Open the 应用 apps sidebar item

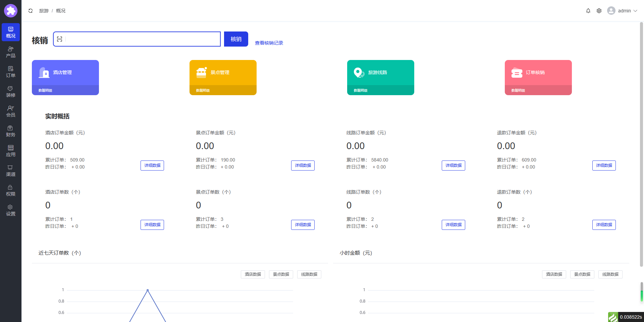[x=11, y=151]
